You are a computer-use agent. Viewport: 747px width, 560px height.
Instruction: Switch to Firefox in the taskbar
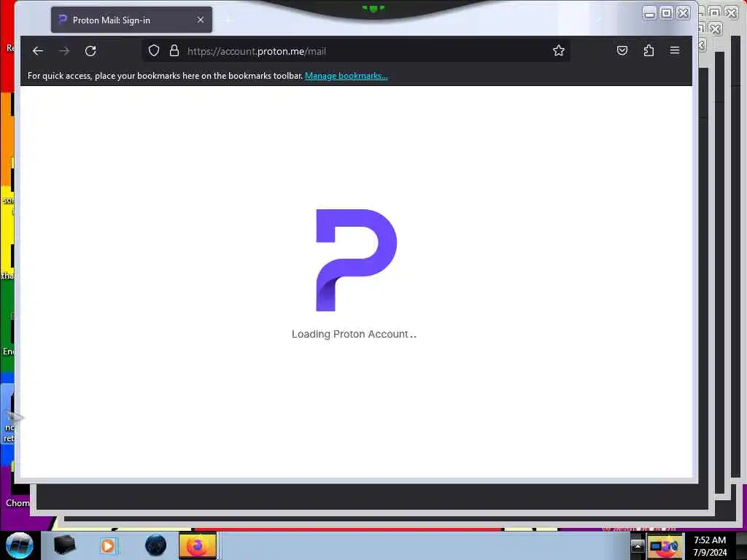click(x=198, y=545)
